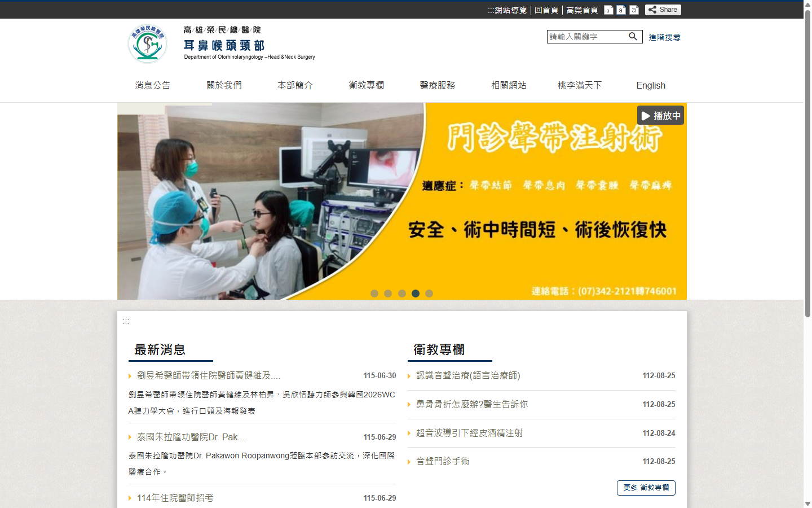Go to the second carousel slide dot
This screenshot has height=508, width=812.
tap(388, 294)
